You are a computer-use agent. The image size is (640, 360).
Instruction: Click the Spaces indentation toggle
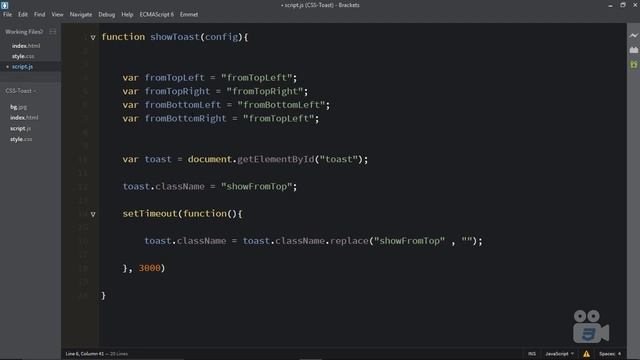pos(607,354)
